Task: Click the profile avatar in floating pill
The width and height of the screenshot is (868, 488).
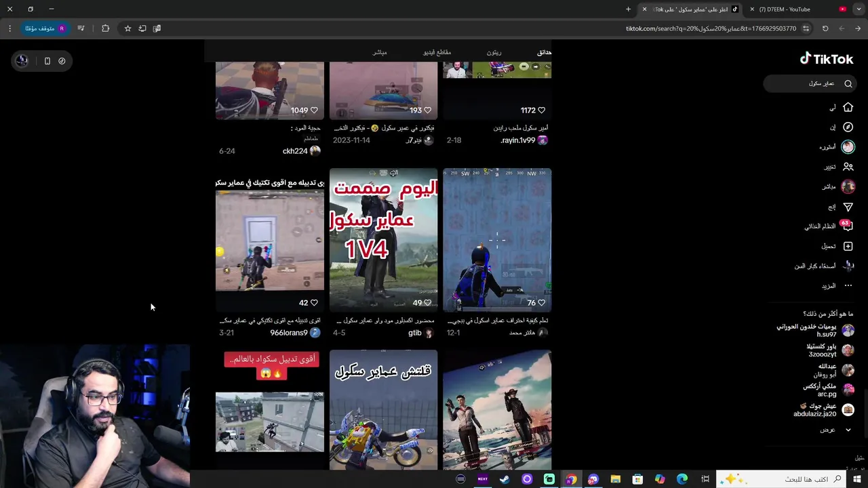Action: click(x=22, y=61)
